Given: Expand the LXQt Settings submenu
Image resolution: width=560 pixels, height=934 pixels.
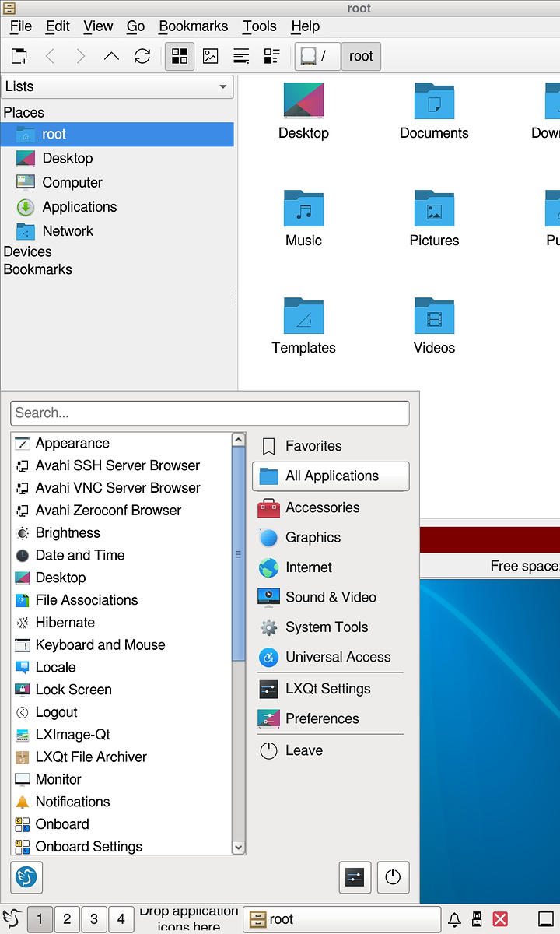Looking at the screenshot, I should [x=327, y=689].
